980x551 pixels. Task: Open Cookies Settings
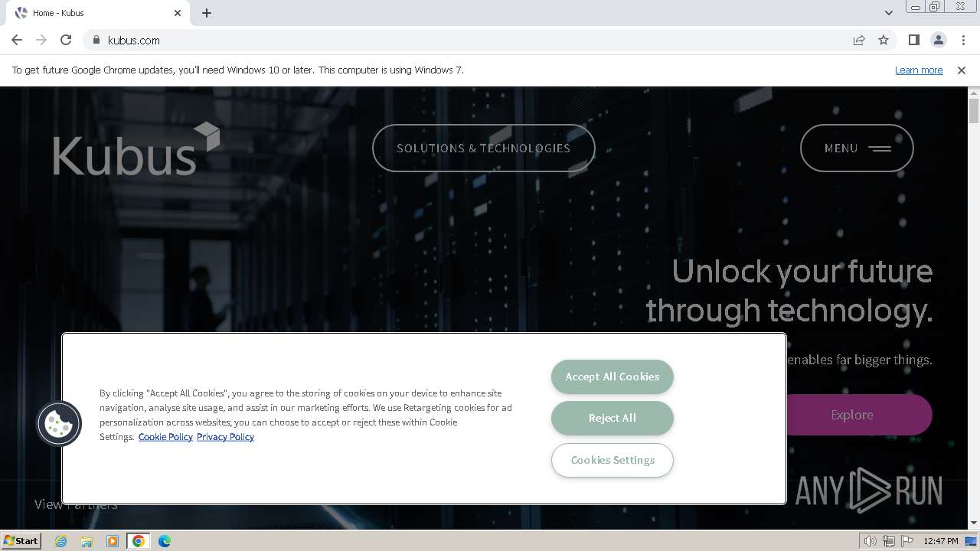[x=612, y=460]
